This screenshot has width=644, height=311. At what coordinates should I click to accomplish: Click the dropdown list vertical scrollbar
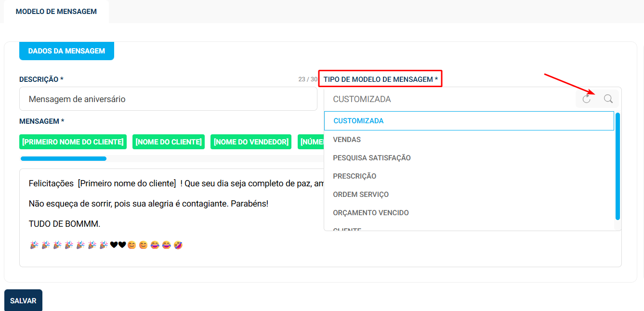(x=618, y=166)
